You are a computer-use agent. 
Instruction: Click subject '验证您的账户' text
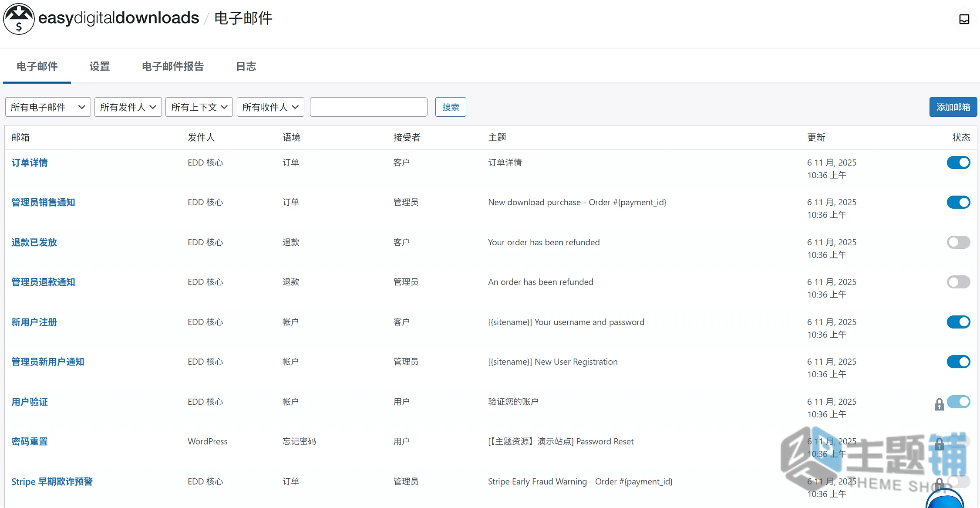(513, 402)
